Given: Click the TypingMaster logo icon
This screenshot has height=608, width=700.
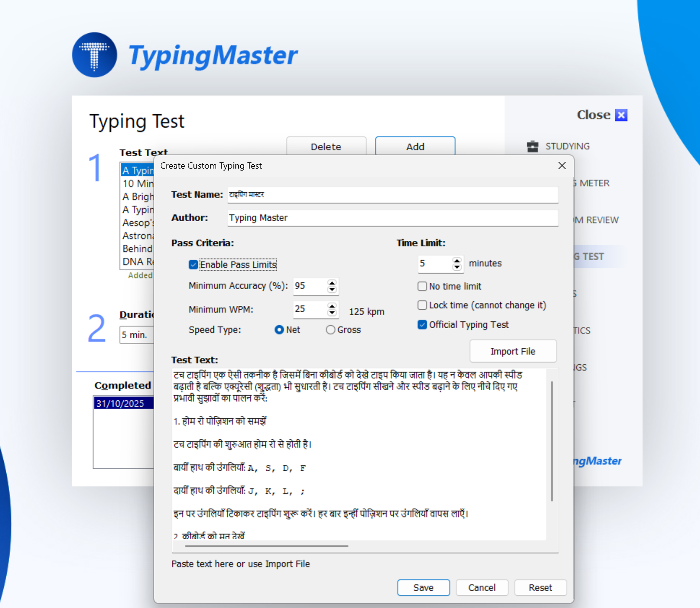Looking at the screenshot, I should 94,54.
